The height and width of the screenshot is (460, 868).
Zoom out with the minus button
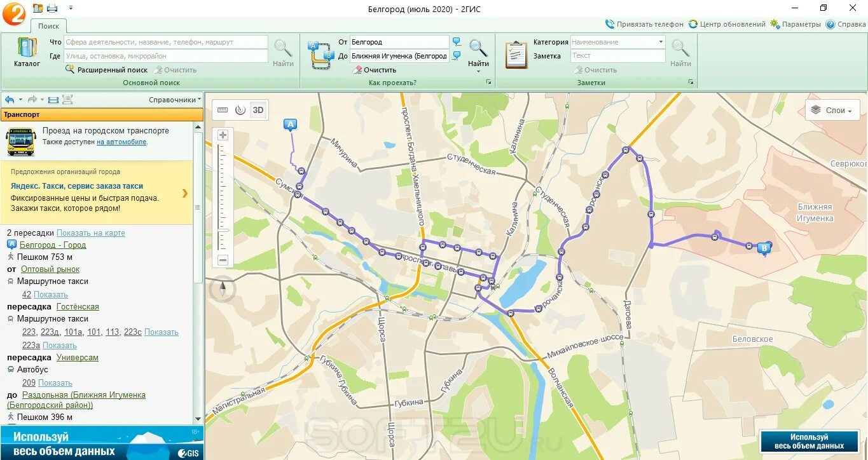point(223,260)
